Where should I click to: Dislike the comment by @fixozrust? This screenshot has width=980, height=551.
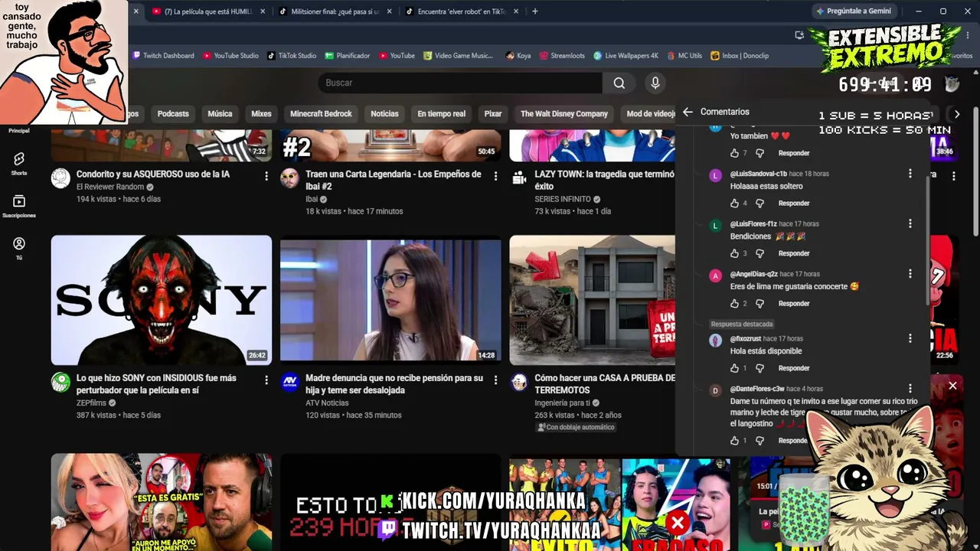pos(759,368)
